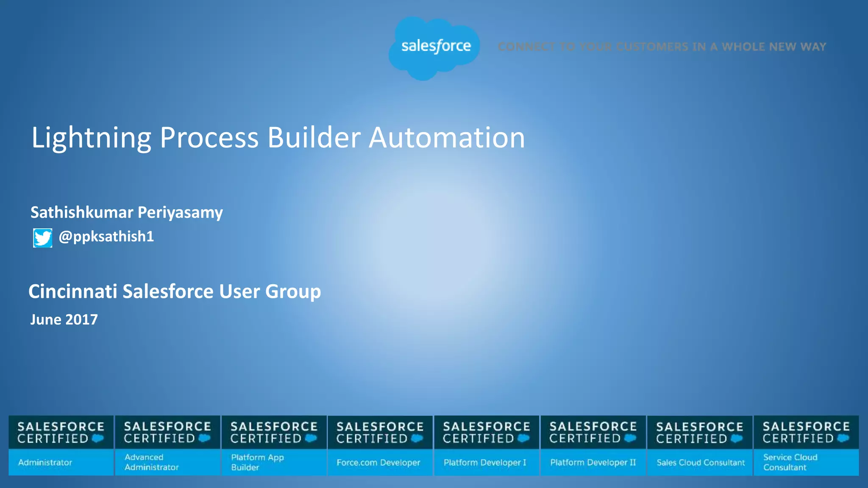Click the June 2017 date text
This screenshot has width=868, height=488.
64,319
